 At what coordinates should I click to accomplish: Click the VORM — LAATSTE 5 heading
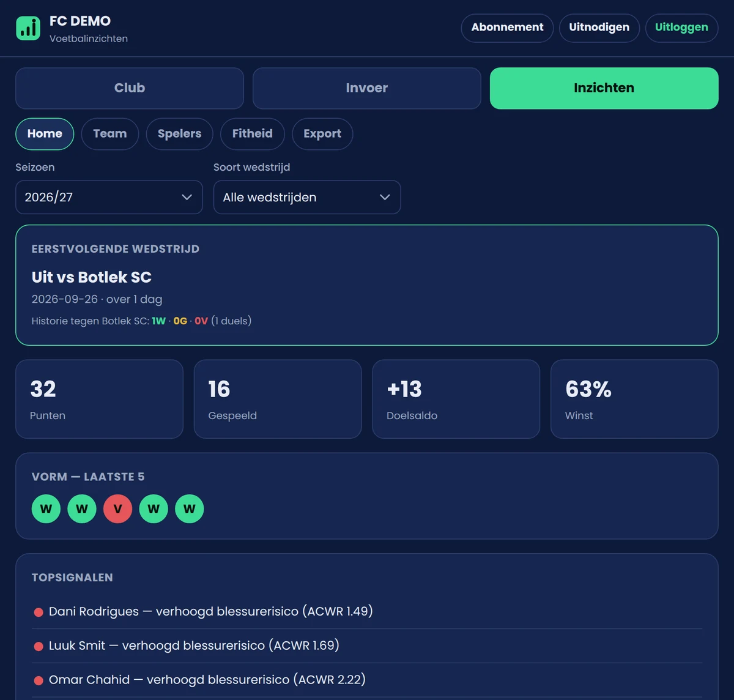coord(88,477)
